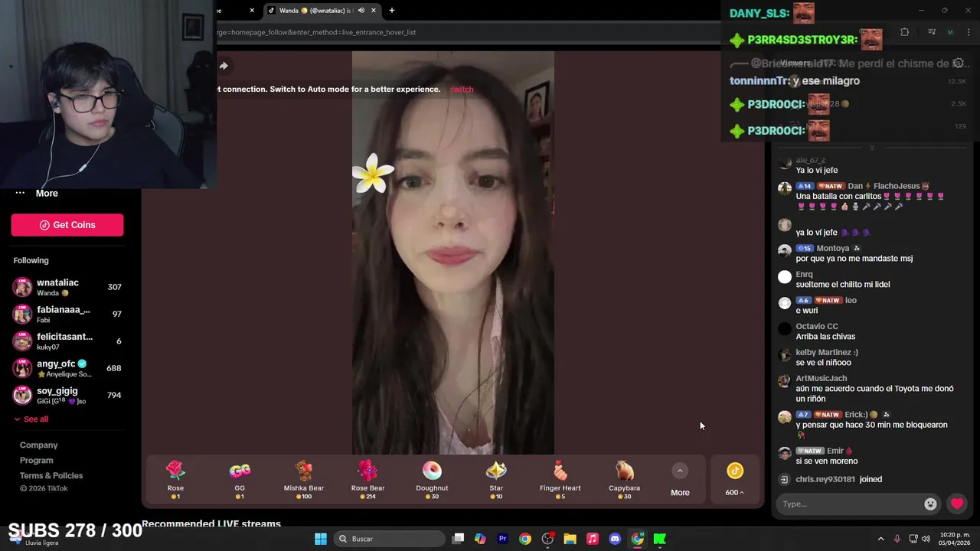Image resolution: width=980 pixels, height=551 pixels.
Task: Click the microphone tray icon
Action: [897, 539]
